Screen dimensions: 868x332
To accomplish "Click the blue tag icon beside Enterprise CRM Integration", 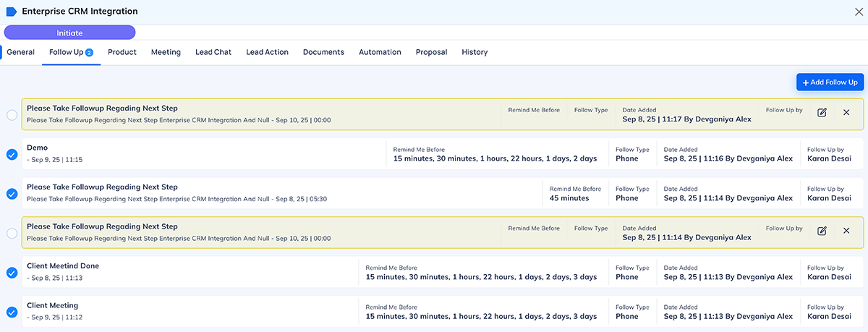I will pyautogui.click(x=11, y=12).
